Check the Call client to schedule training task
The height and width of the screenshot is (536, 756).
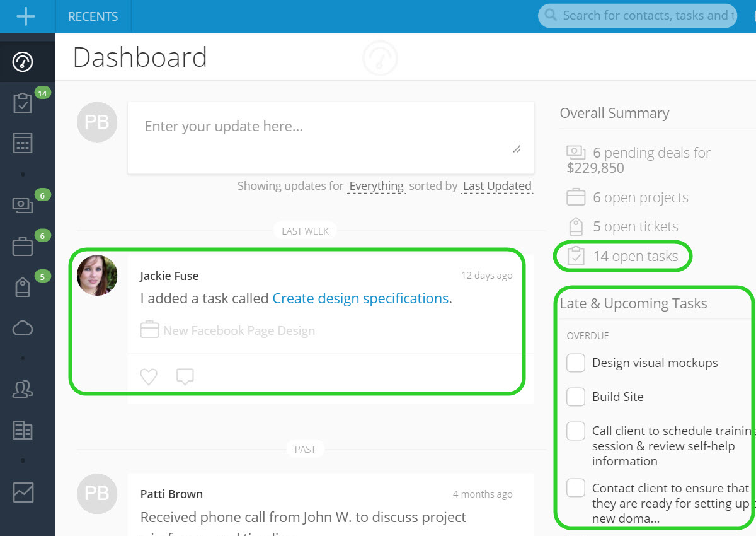click(576, 431)
